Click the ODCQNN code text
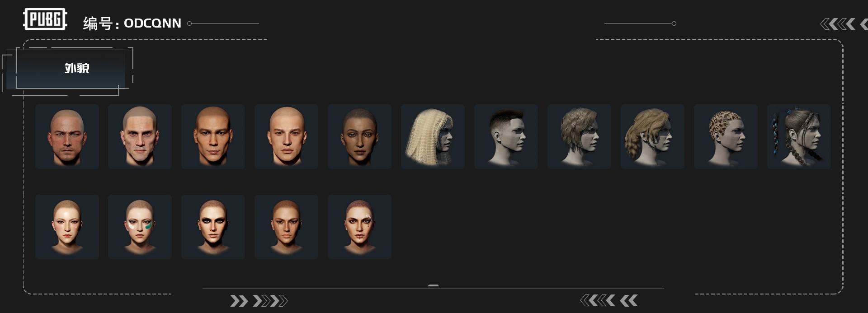Viewport: 868px width, 313px height. click(x=152, y=23)
